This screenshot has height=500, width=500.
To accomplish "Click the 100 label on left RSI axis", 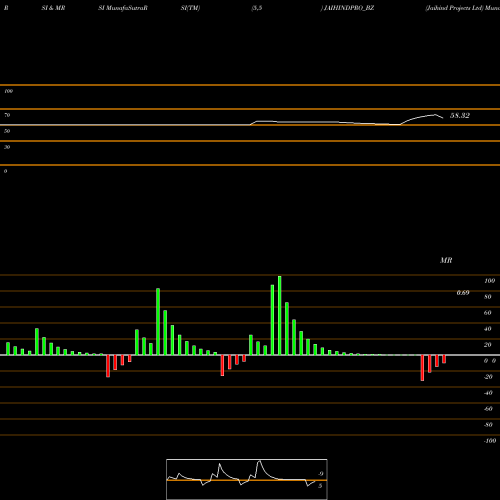I will pos(8,91).
